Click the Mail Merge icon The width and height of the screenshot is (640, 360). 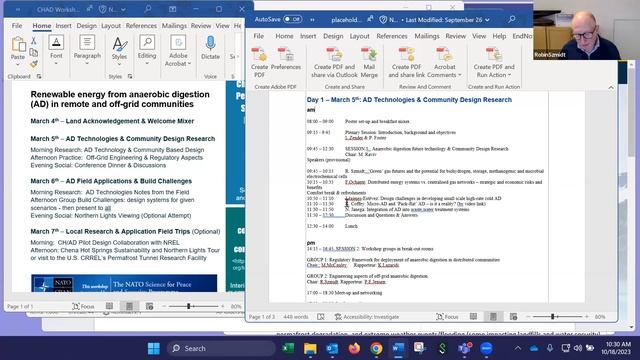coord(369,55)
